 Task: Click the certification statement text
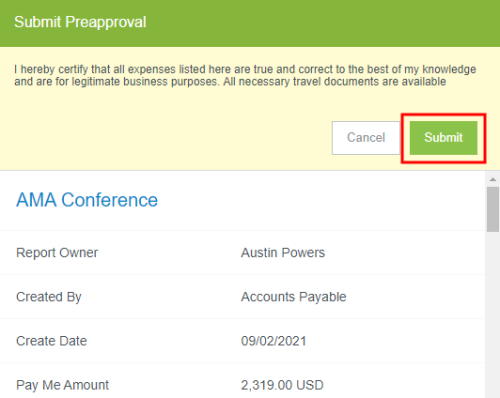245,75
